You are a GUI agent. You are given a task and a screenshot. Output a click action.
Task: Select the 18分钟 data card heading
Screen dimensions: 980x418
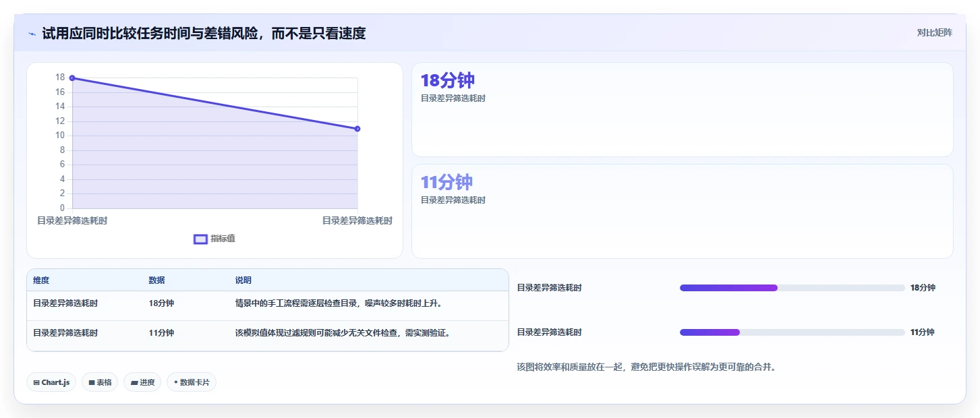coord(448,80)
